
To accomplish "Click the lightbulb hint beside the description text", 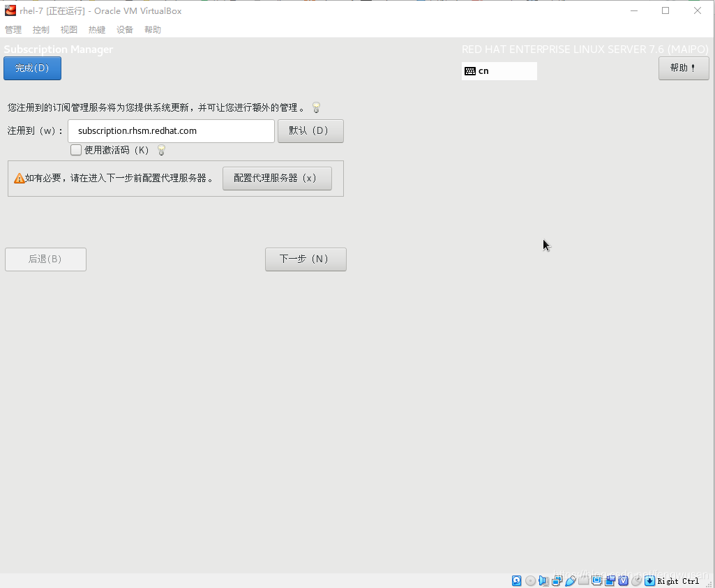I will (x=316, y=107).
